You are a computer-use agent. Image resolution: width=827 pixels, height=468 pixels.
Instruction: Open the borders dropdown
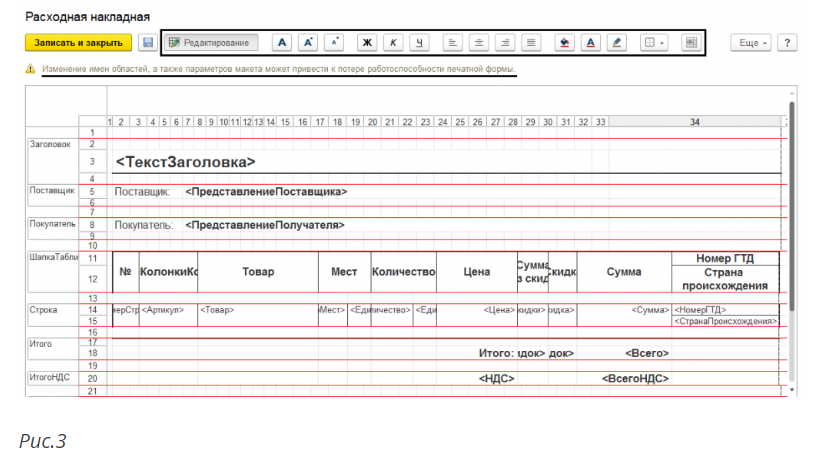[x=653, y=43]
